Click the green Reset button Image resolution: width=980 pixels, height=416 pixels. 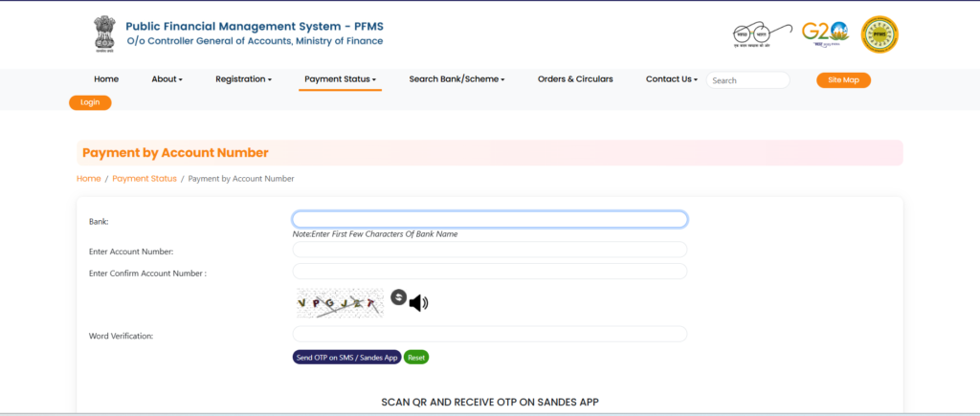(416, 358)
